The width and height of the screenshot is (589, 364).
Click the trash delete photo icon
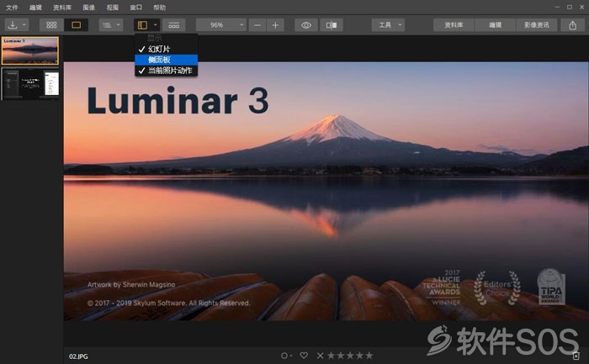tap(576, 356)
